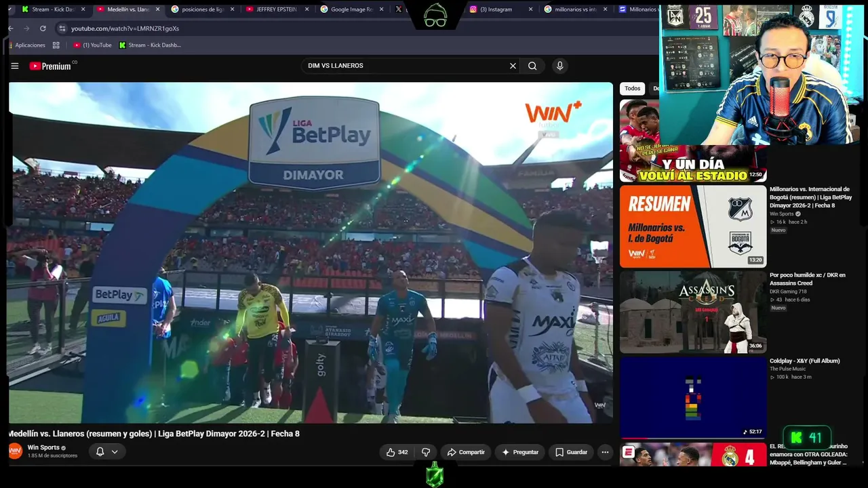The width and height of the screenshot is (868, 488).
Task: Toggle the notification bell for Win Sports
Action: pos(100,451)
